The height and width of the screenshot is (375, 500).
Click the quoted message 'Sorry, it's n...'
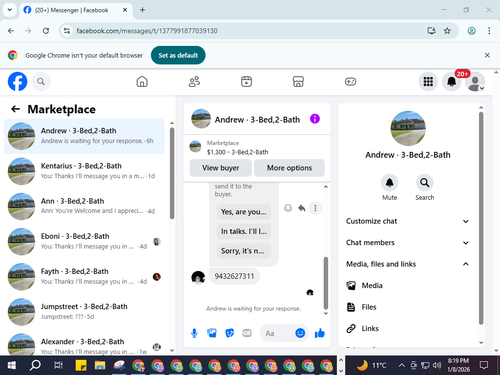(244, 251)
